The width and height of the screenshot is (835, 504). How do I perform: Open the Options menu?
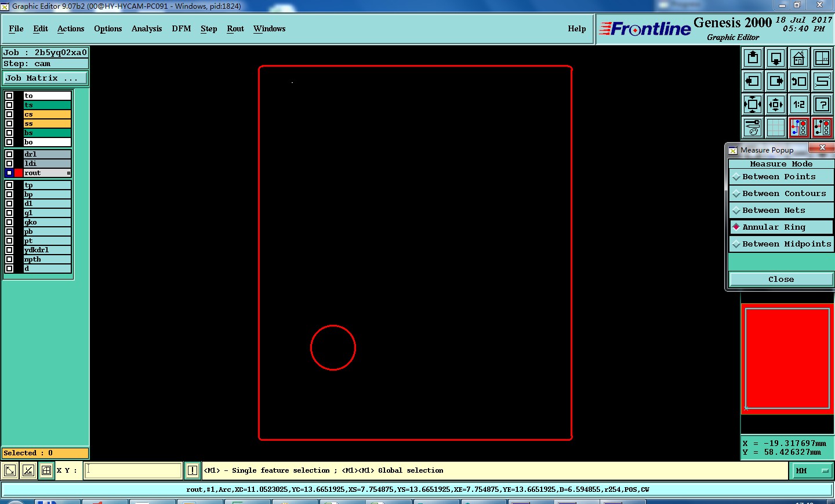pyautogui.click(x=108, y=28)
